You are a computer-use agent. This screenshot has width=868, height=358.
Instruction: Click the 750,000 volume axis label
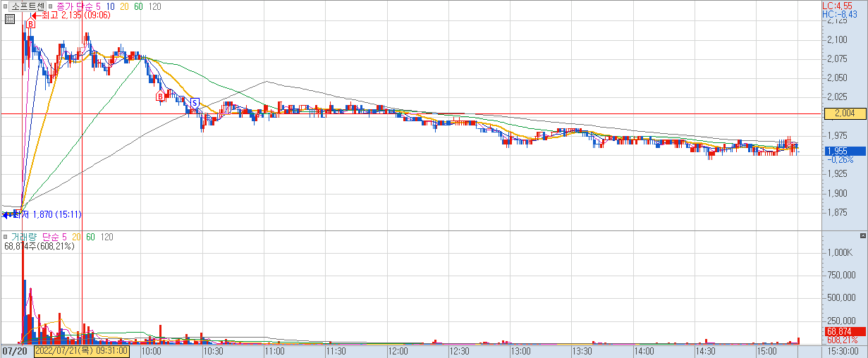(842, 275)
